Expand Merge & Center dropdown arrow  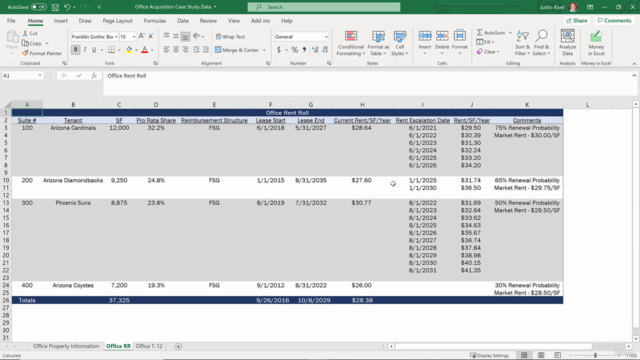[264, 50]
